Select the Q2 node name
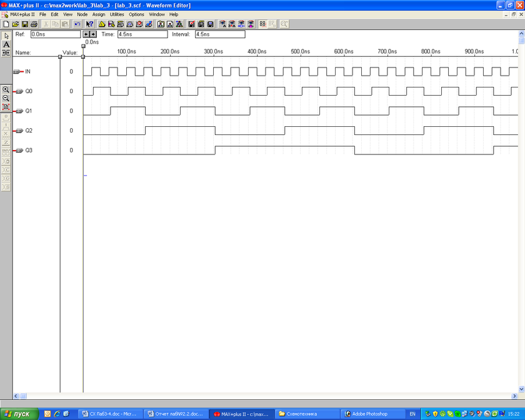Screen dimensions: 525x420 (29, 131)
